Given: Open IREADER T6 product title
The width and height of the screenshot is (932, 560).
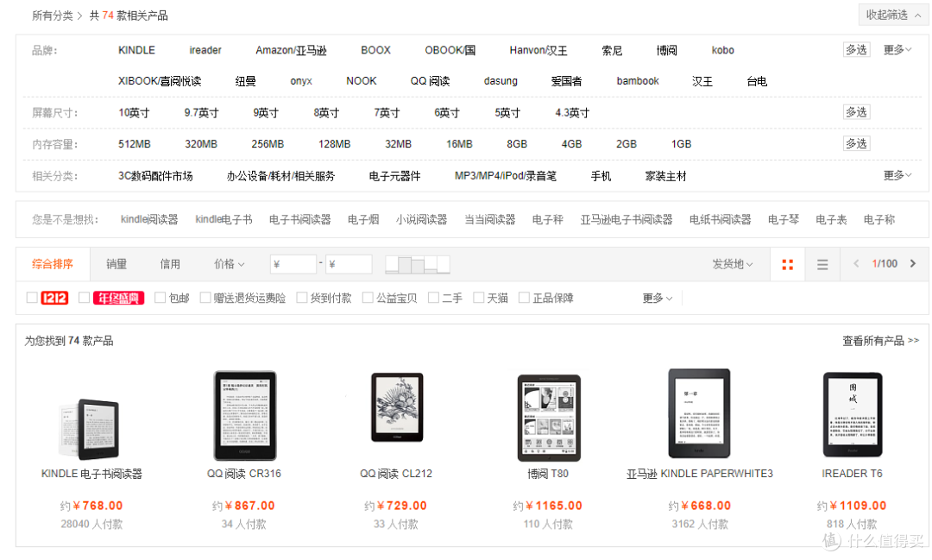Looking at the screenshot, I should (x=853, y=474).
